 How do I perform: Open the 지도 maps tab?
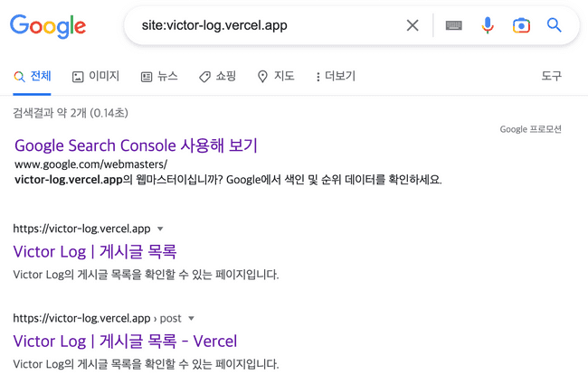[276, 77]
